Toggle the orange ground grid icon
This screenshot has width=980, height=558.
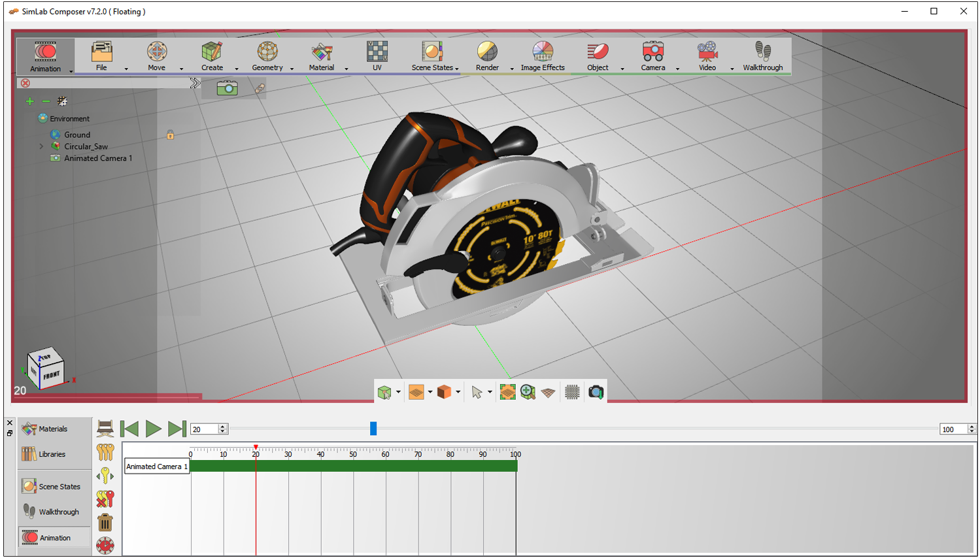[x=416, y=392]
